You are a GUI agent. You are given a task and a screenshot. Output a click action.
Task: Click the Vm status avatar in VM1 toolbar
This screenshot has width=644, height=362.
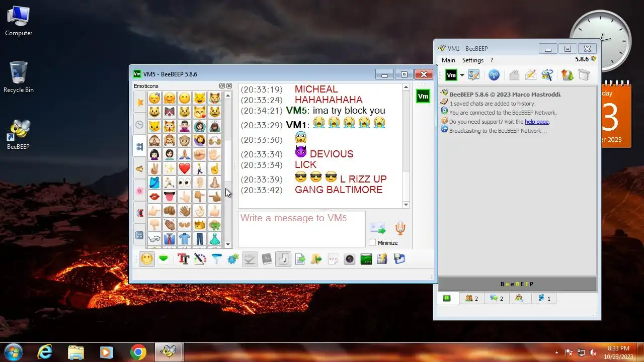[451, 75]
